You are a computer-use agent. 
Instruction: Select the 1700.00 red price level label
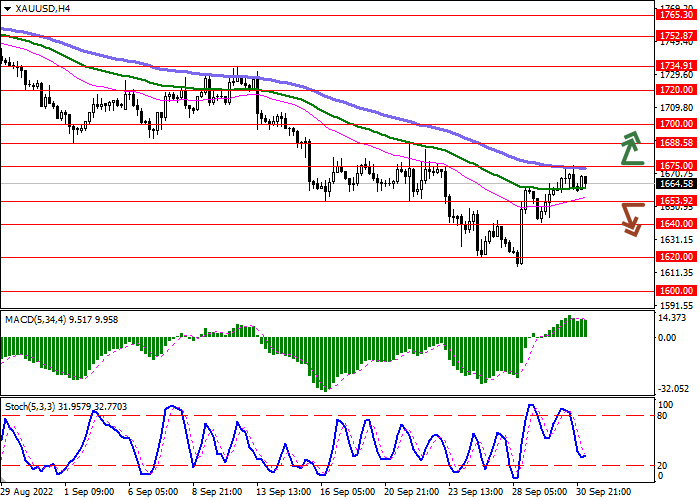tap(676, 124)
